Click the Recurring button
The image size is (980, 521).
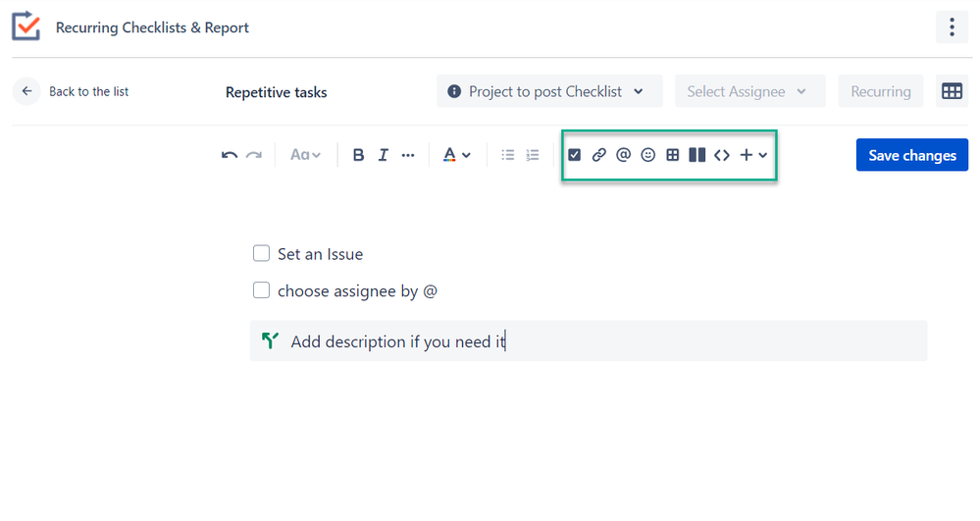(x=881, y=91)
